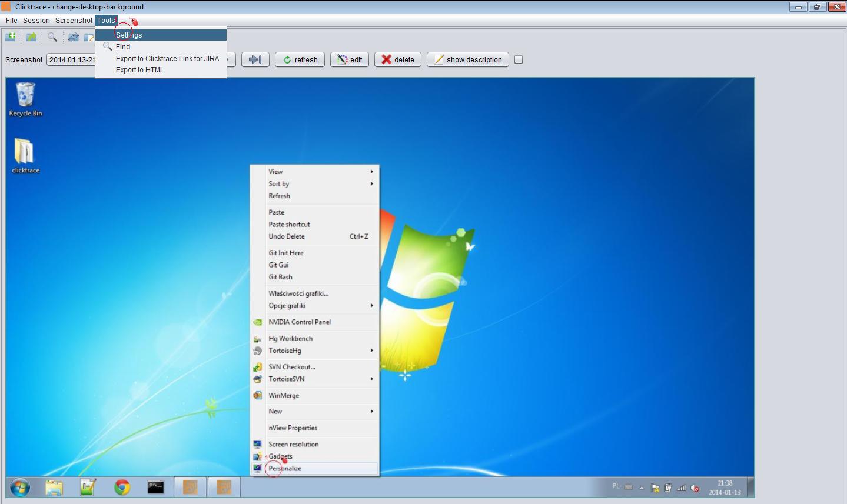Click WinMerge in the captured context menu

(x=314, y=395)
